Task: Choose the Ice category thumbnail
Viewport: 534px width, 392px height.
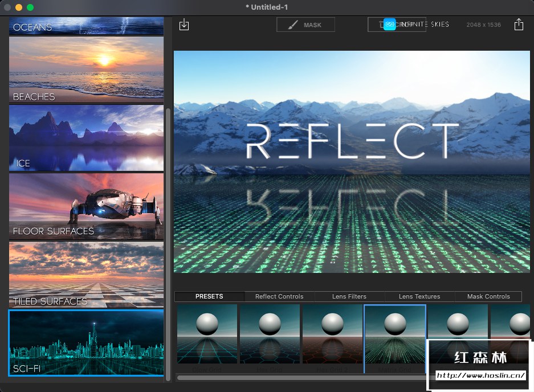Action: pyautogui.click(x=86, y=137)
